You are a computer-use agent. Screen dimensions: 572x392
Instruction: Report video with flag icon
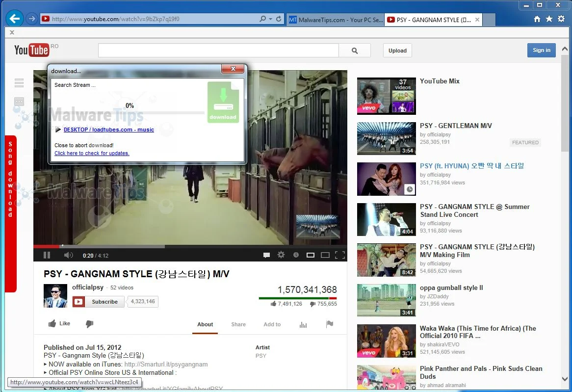(330, 324)
